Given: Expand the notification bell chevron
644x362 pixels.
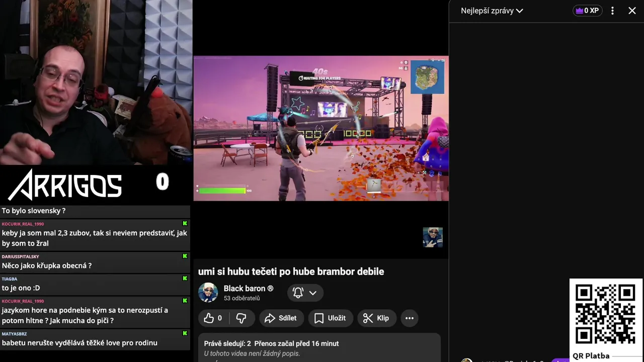Looking at the screenshot, I should tap(312, 293).
